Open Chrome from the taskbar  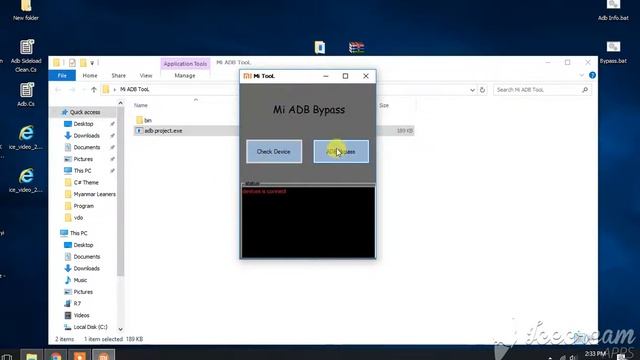[x=56, y=355]
